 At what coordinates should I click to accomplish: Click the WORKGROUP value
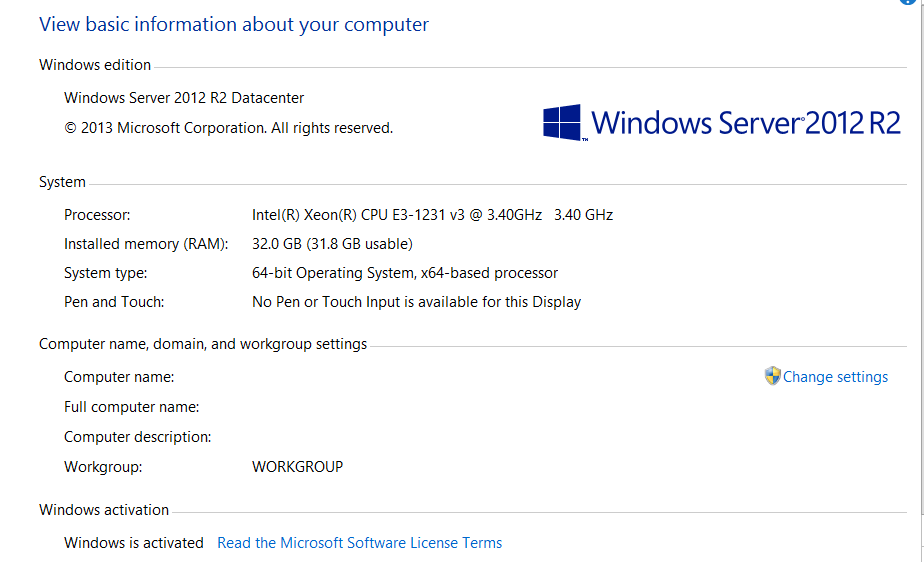[x=298, y=467]
